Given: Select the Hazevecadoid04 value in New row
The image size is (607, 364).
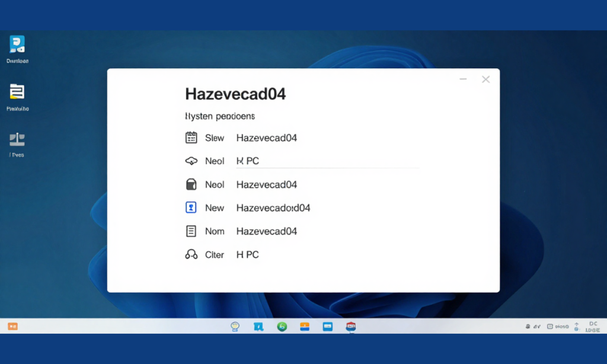Looking at the screenshot, I should [273, 208].
